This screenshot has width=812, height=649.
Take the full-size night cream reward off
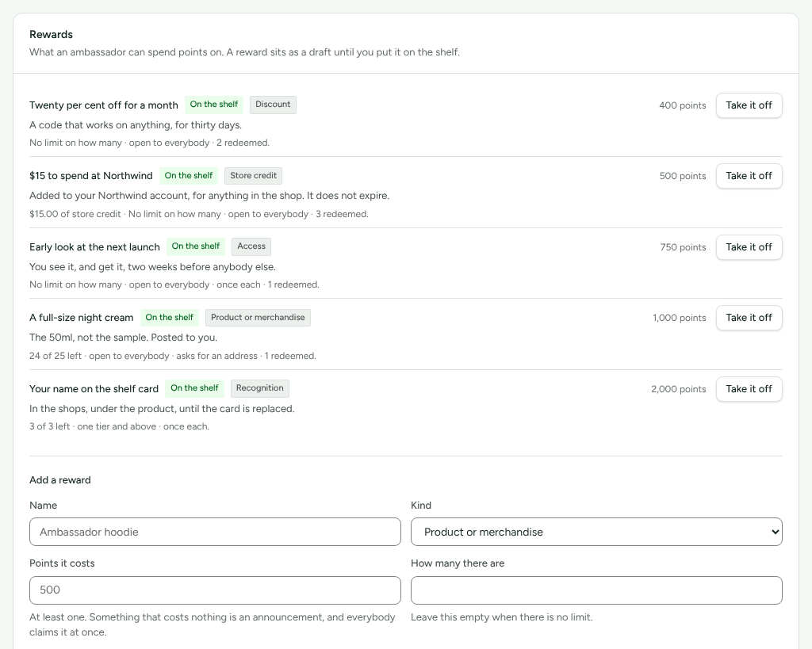click(x=749, y=318)
